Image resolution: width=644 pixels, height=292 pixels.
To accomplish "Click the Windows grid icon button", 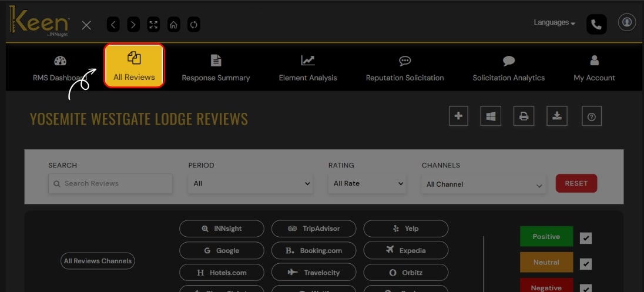I will click(491, 116).
